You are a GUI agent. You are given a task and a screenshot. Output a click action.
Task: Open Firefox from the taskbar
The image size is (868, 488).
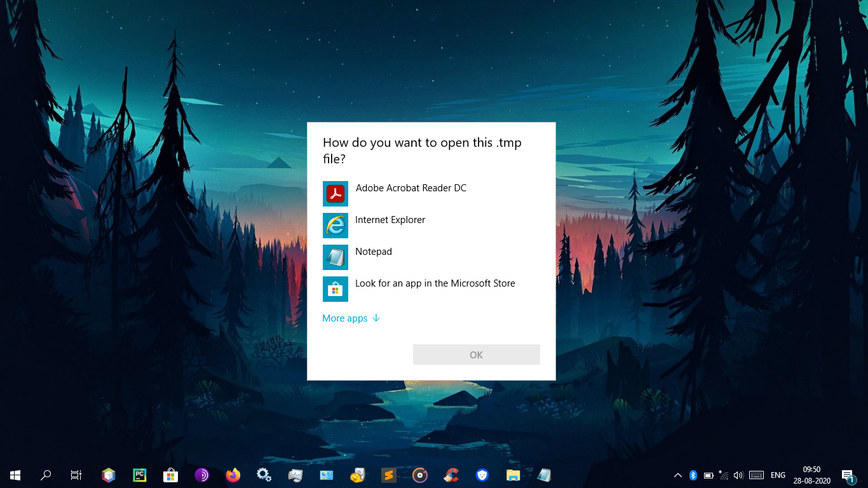[233, 475]
